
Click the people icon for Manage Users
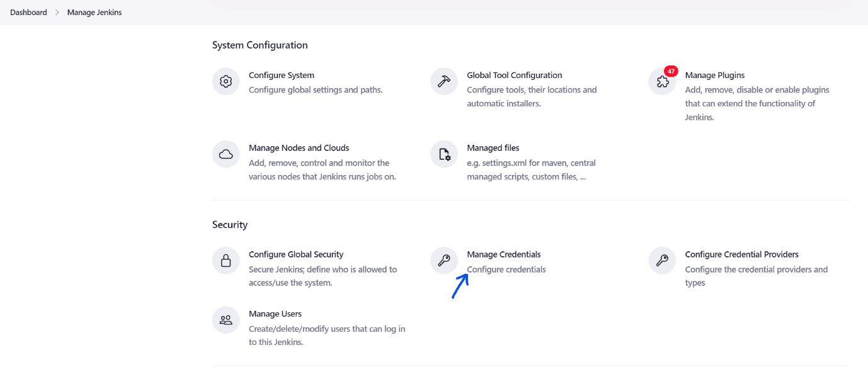pyautogui.click(x=226, y=320)
